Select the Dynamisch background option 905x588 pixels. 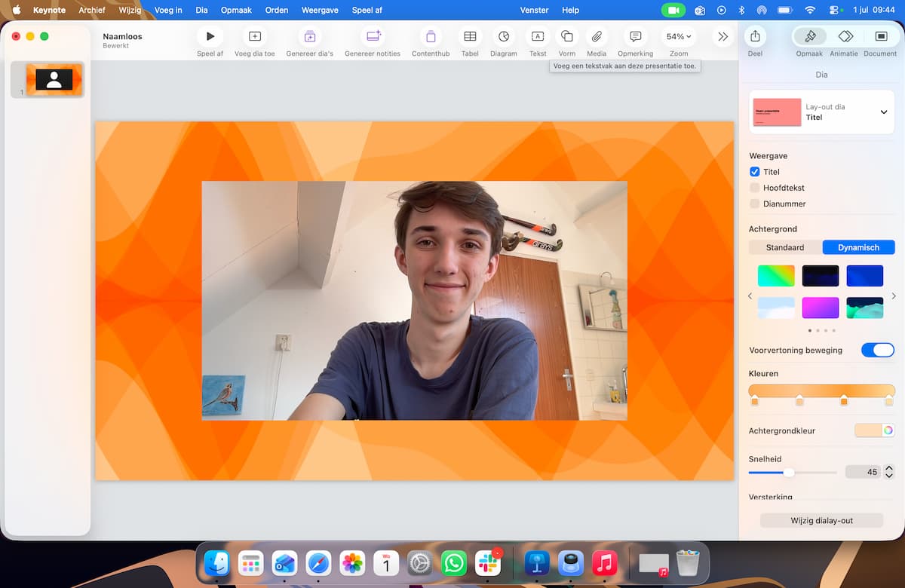click(859, 247)
